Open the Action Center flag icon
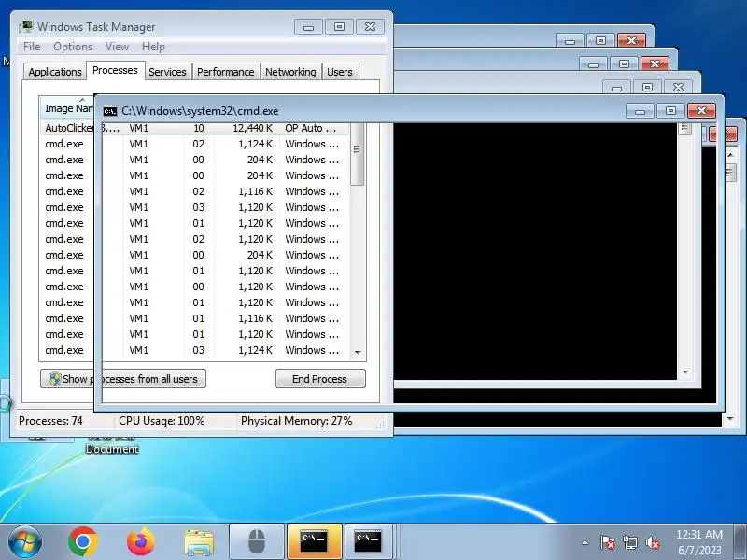 coord(608,542)
